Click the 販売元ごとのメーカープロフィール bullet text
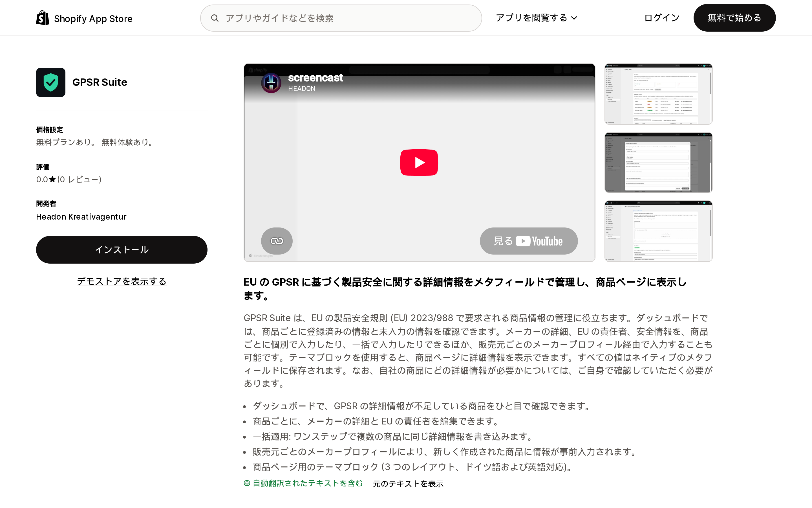Image resolution: width=812 pixels, height=508 pixels. coord(445,452)
